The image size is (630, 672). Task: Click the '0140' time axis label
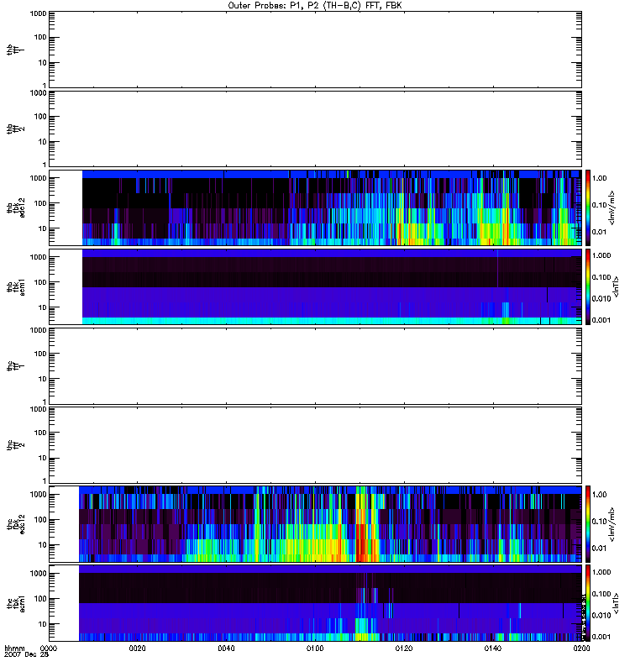[493, 648]
